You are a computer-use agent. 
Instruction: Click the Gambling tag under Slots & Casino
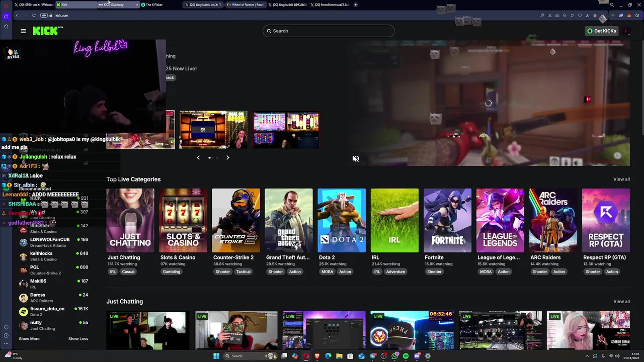click(171, 271)
